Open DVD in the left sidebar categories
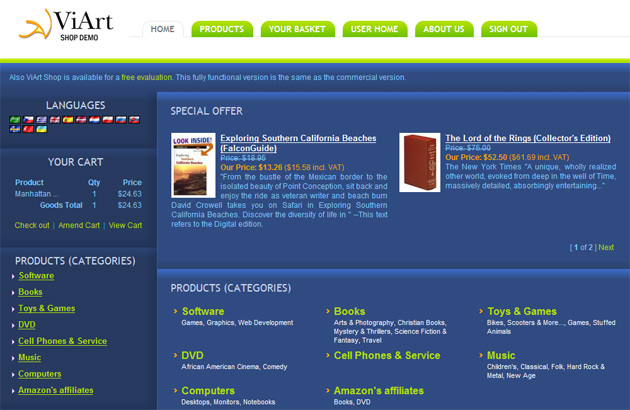This screenshot has width=630, height=410. [27, 325]
